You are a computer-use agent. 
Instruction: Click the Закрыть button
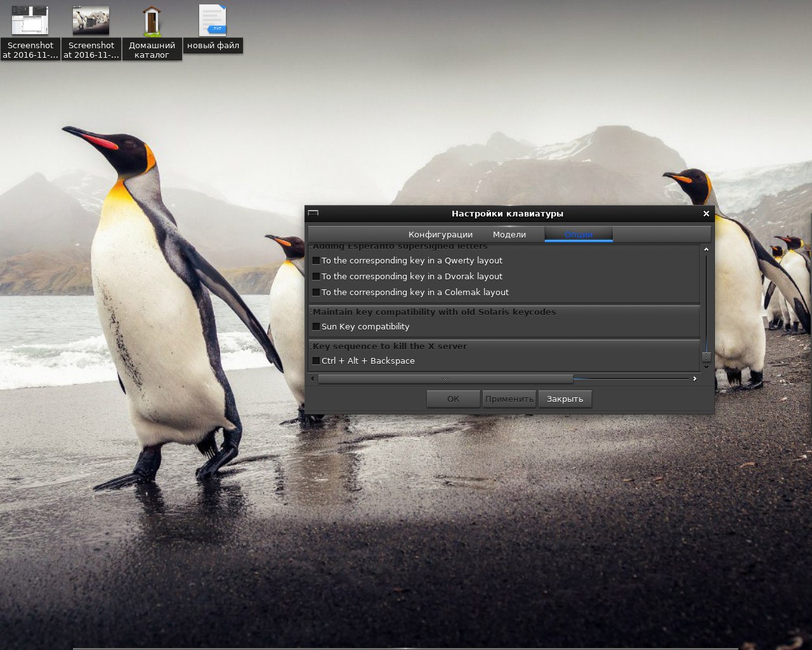coord(565,399)
